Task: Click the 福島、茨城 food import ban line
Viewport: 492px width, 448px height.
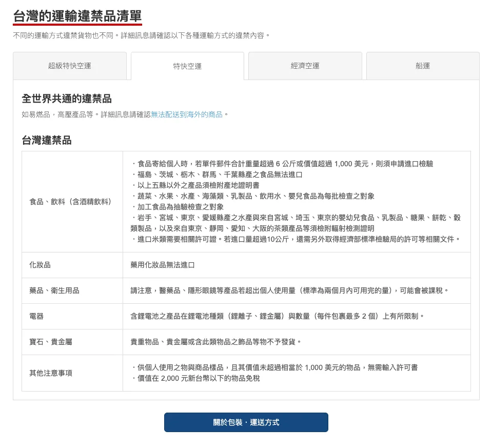Action: (217, 174)
